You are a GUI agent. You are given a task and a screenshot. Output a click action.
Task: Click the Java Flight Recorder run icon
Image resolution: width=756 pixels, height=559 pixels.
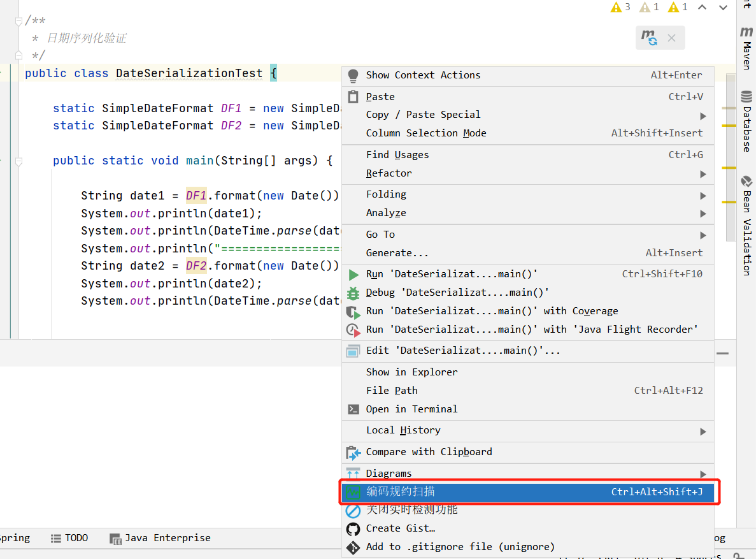(x=353, y=330)
